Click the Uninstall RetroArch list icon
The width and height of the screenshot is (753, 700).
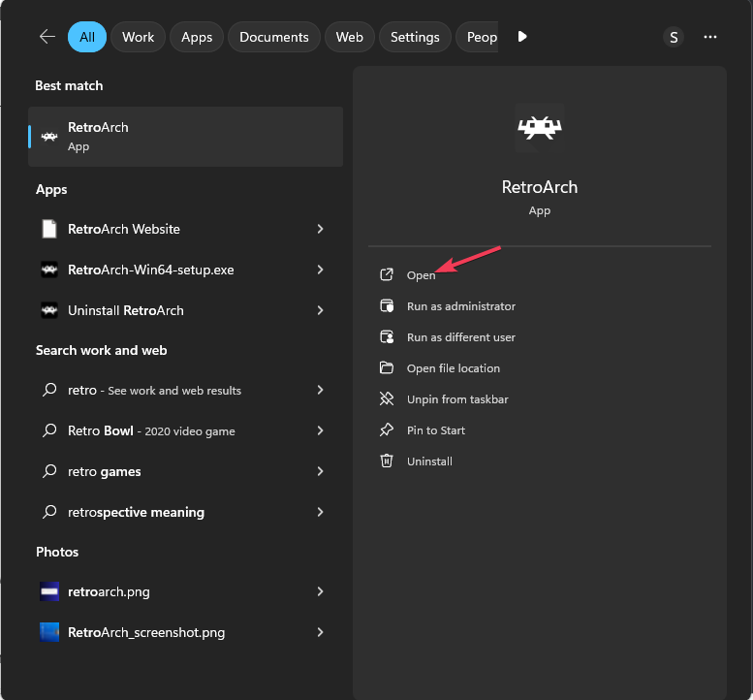tap(49, 310)
